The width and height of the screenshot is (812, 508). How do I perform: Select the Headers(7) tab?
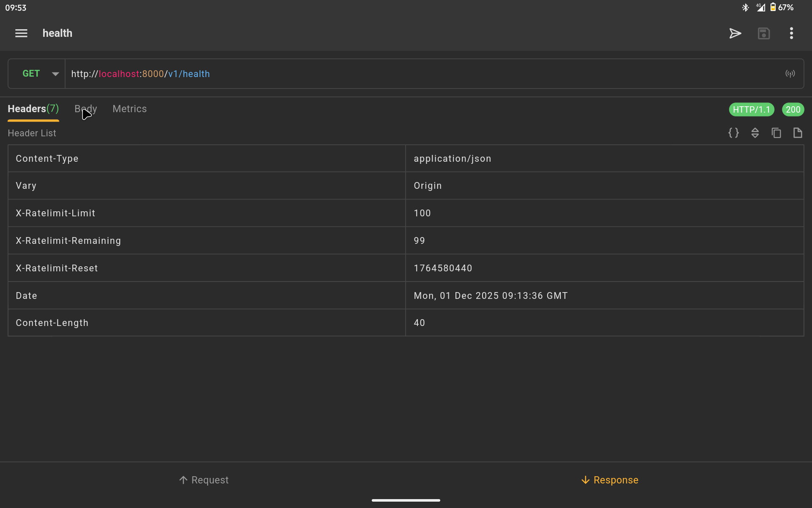[33, 109]
